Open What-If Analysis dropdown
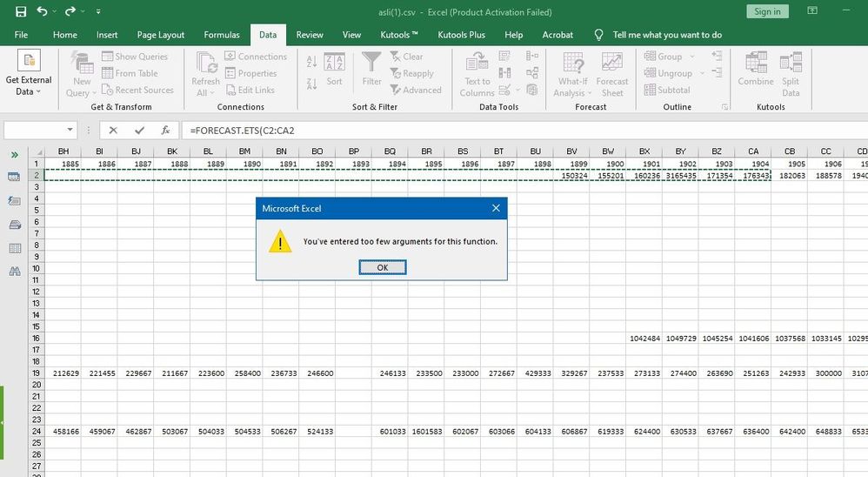This screenshot has height=477, width=868. [x=572, y=74]
